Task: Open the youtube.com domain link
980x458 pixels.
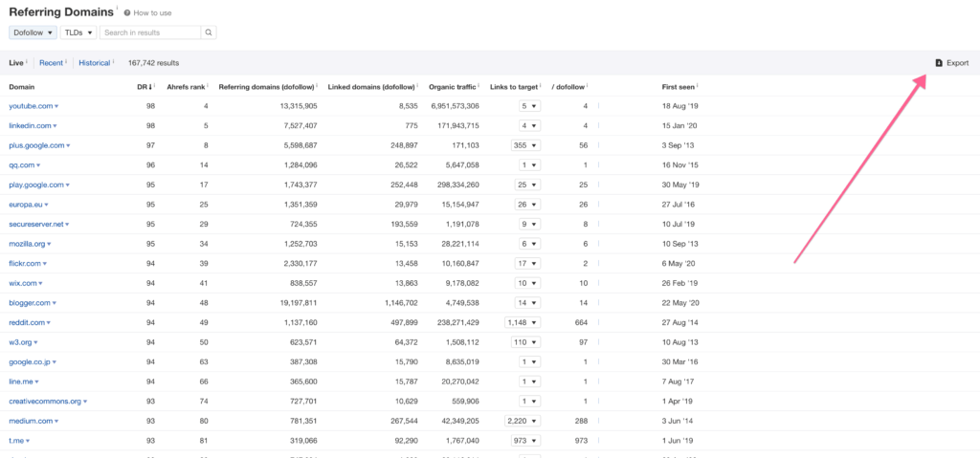Action: click(x=31, y=106)
